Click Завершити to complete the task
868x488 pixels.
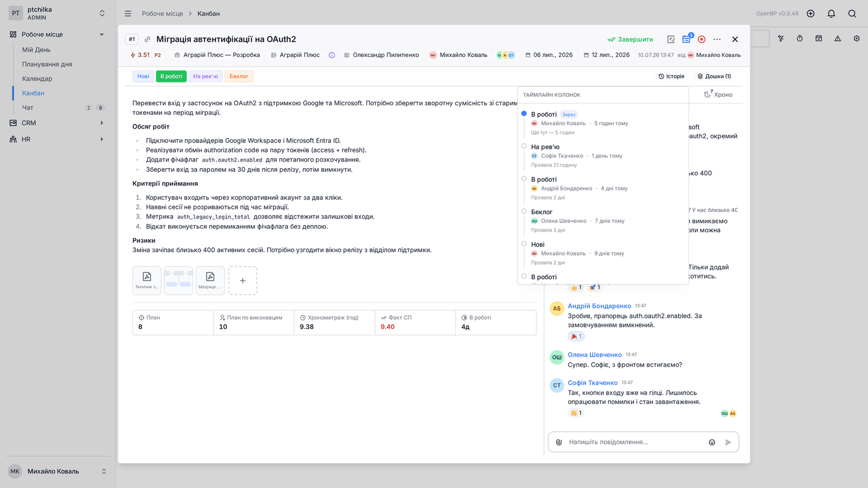[x=630, y=39]
